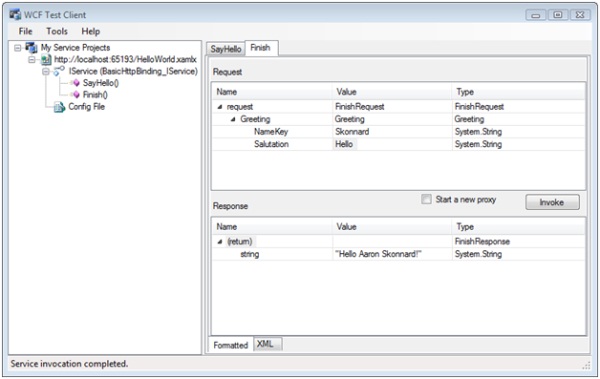Viewport: 600px width, 379px height.
Task: Click the Response grid Type column header
Action: 519,227
